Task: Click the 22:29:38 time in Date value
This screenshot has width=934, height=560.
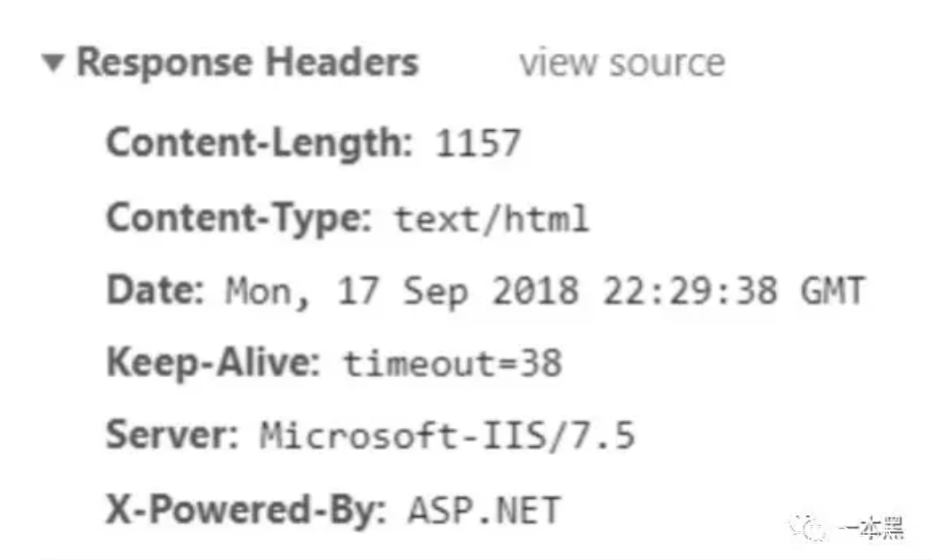Action: pyautogui.click(x=689, y=292)
